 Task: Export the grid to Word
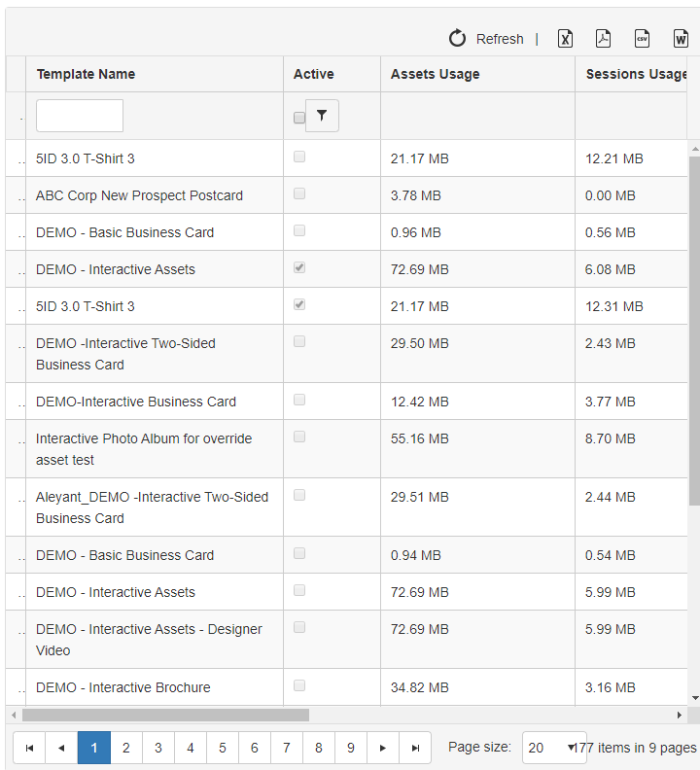(x=681, y=39)
